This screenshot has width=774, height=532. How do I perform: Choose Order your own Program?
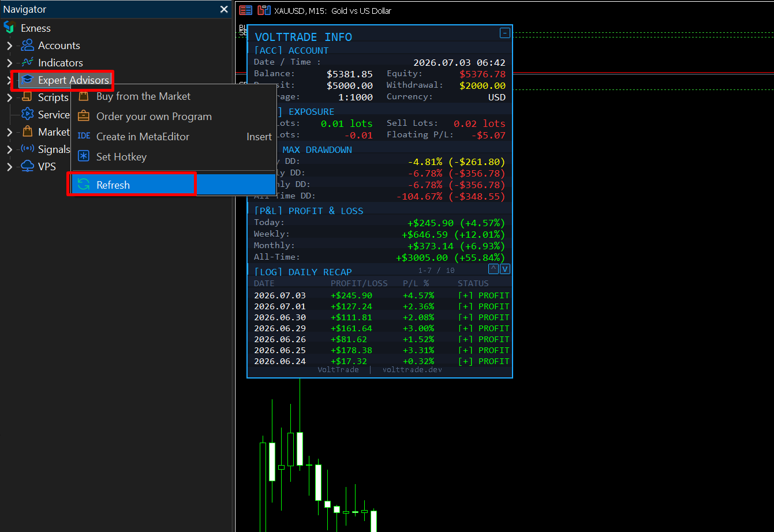click(x=173, y=116)
